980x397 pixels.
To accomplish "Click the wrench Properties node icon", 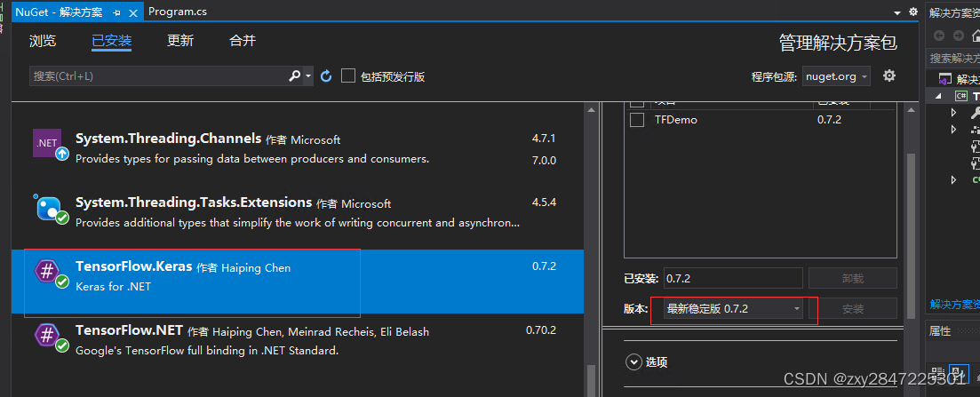I will click(x=975, y=113).
